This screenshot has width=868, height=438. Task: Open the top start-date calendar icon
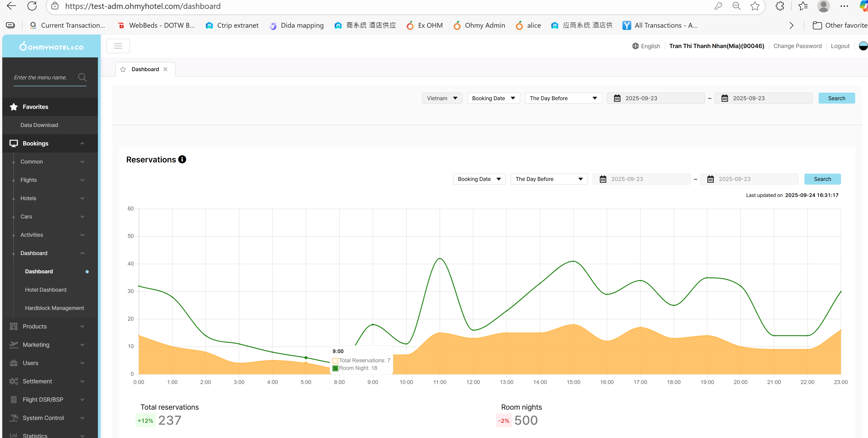point(617,98)
